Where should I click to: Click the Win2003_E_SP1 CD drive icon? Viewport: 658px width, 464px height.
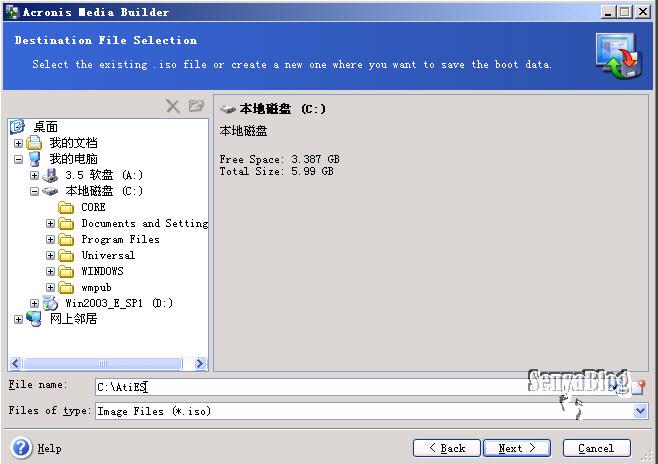[50, 303]
